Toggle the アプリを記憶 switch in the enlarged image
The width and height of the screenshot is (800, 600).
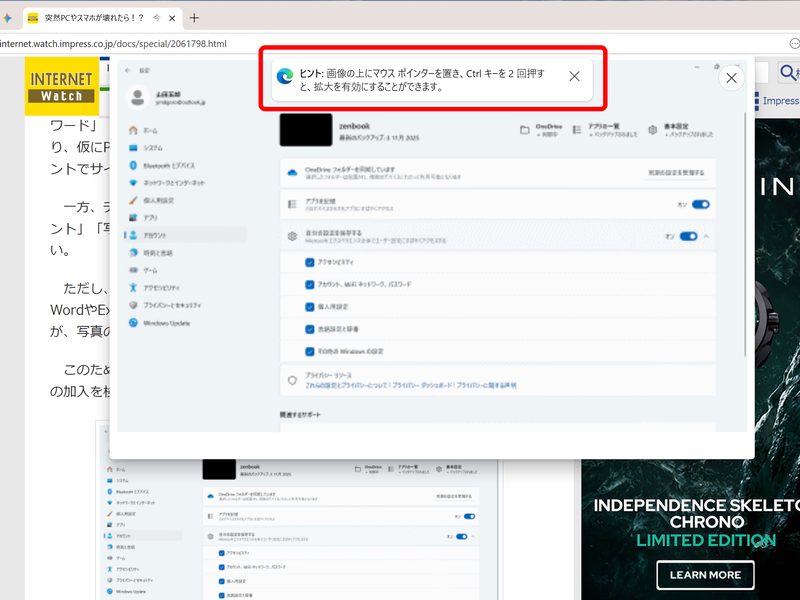(x=701, y=205)
